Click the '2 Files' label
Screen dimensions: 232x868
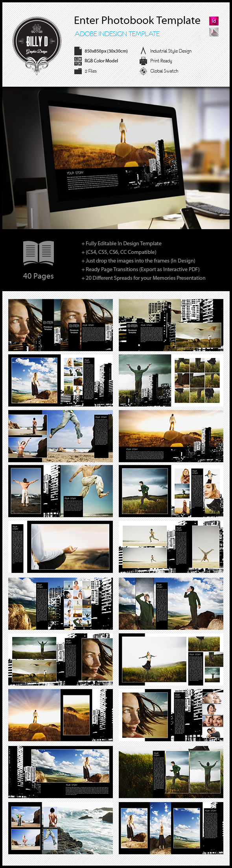pyautogui.click(x=90, y=71)
